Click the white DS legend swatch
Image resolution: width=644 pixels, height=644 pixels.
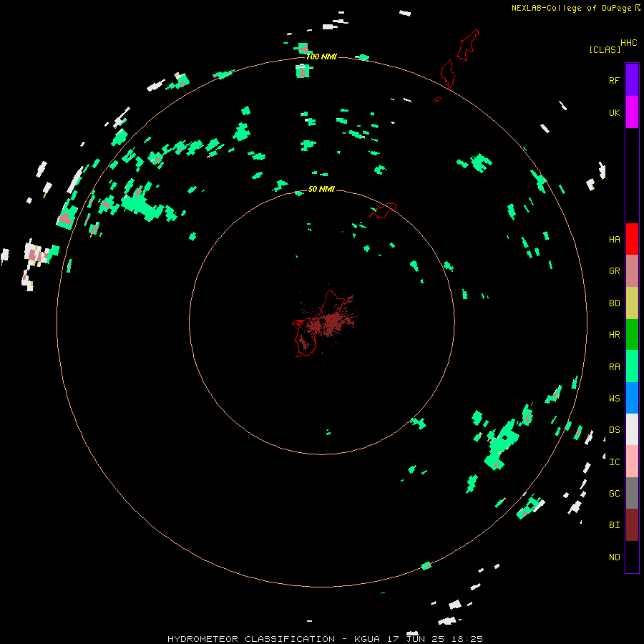coord(632,429)
